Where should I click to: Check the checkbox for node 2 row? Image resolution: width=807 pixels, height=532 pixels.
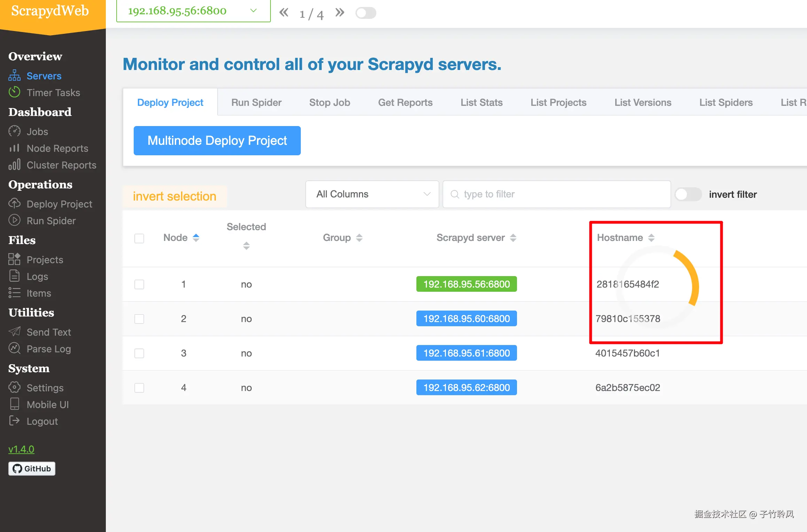click(139, 319)
